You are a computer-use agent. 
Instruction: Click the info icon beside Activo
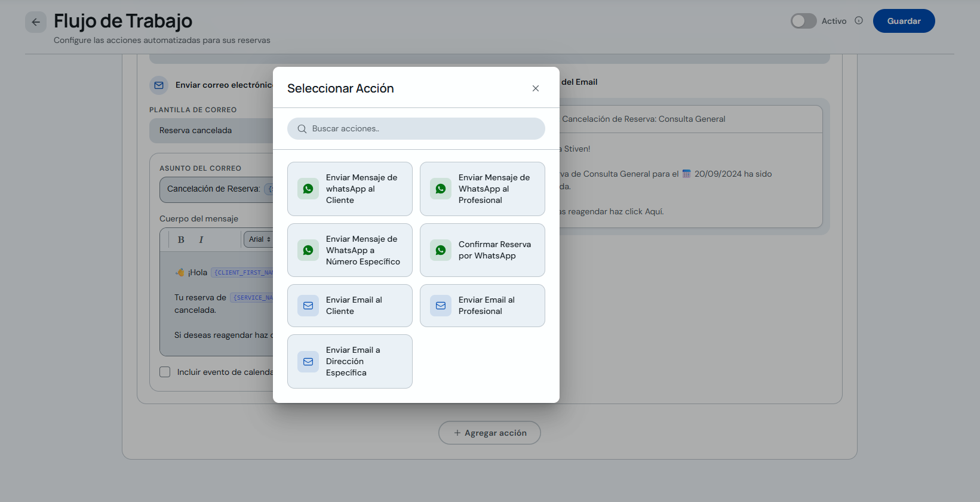[x=859, y=21]
